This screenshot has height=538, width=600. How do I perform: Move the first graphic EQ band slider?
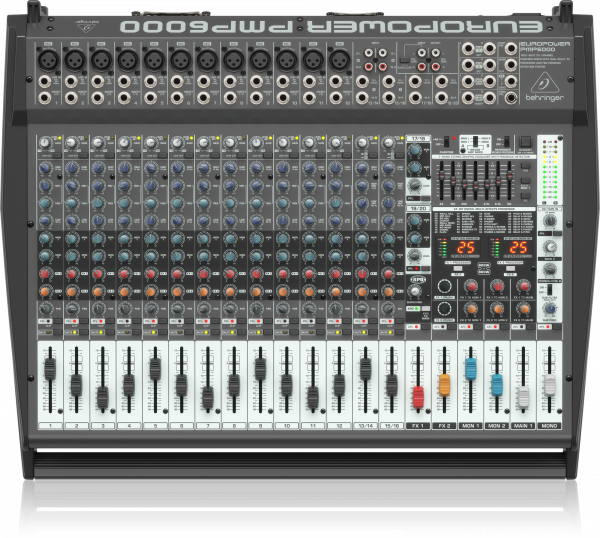coord(442,175)
